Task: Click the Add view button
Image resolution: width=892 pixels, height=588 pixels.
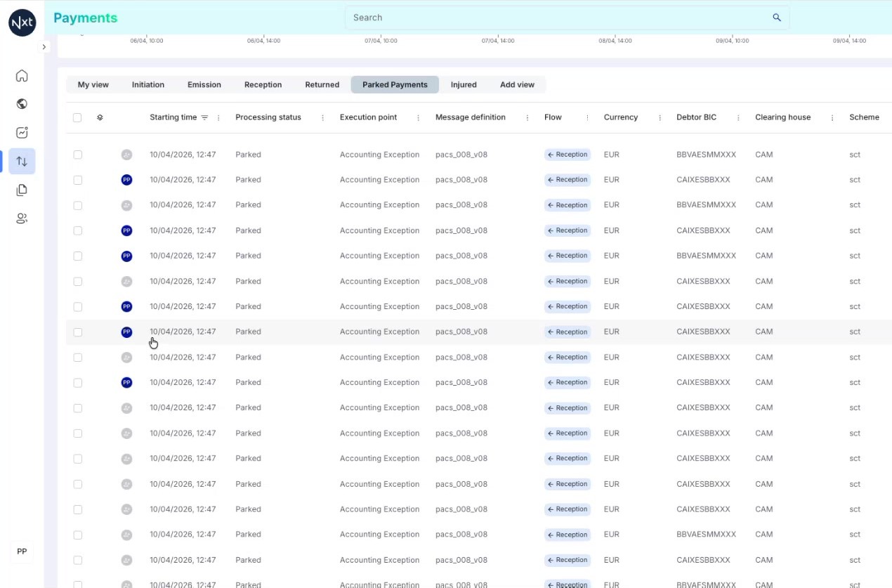Action: point(517,84)
